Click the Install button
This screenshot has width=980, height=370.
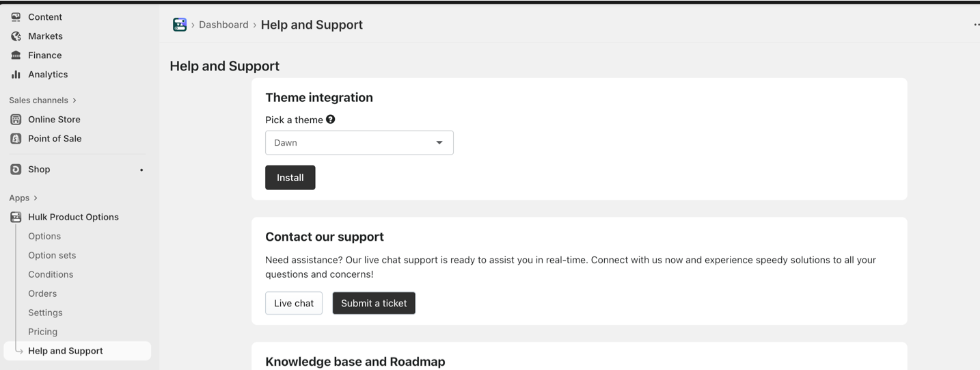coord(290,178)
